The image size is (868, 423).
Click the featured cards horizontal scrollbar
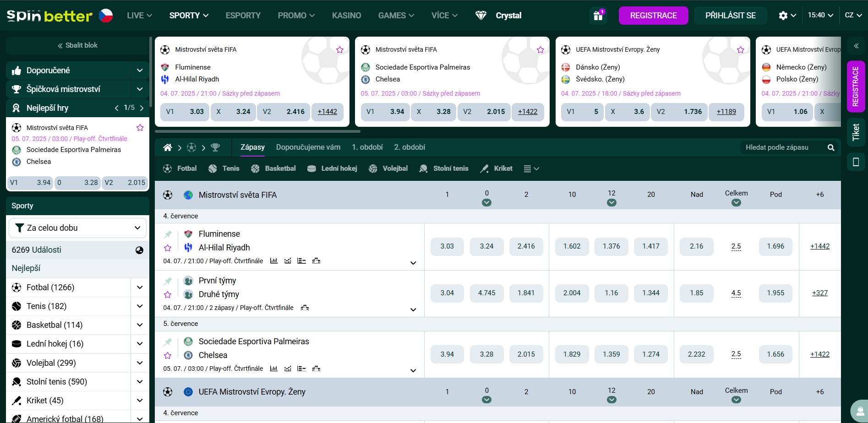pos(258,131)
